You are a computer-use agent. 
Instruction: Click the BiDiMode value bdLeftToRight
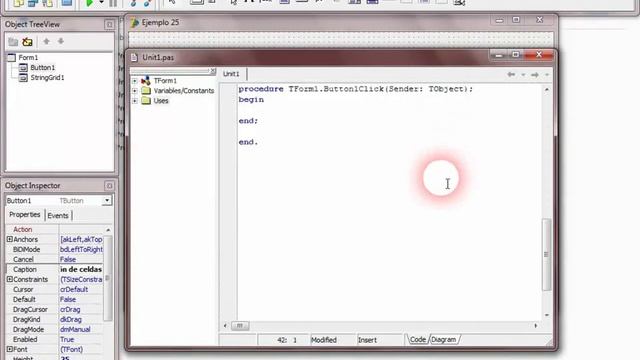coord(81,249)
